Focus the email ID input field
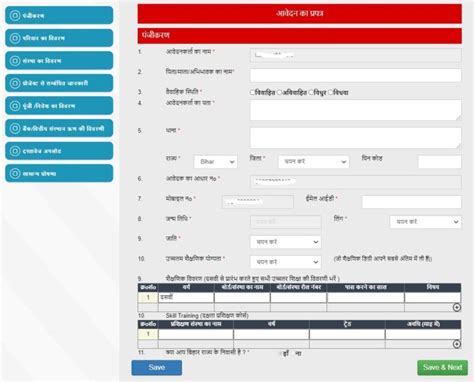Screen dimensions: 474x382 coord(412,202)
